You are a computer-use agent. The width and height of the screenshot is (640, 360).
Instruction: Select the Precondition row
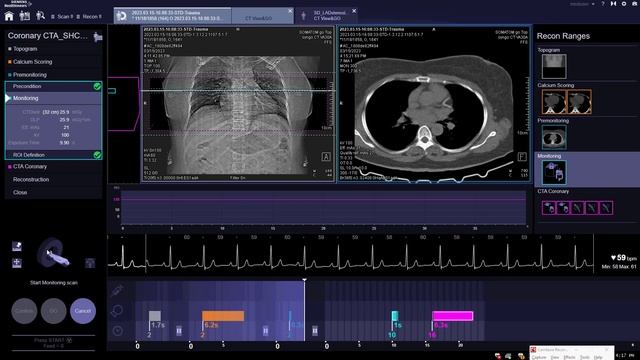click(53, 87)
